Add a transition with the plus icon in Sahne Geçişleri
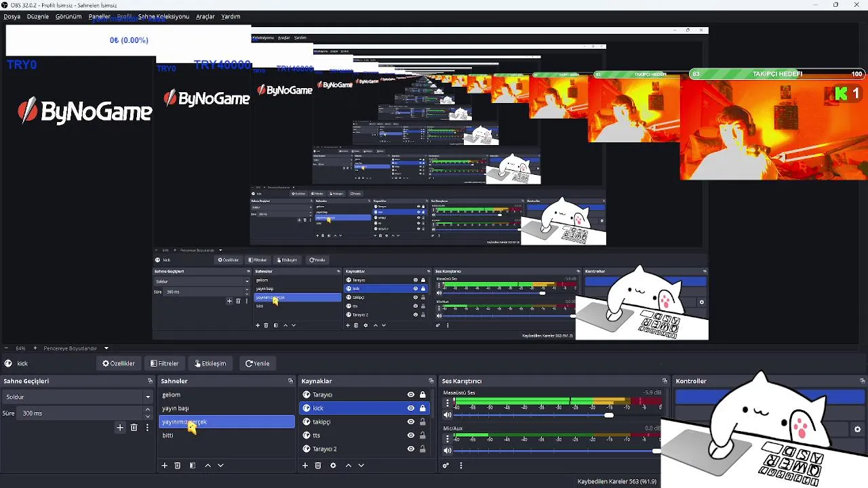This screenshot has width=868, height=488. coord(120,428)
